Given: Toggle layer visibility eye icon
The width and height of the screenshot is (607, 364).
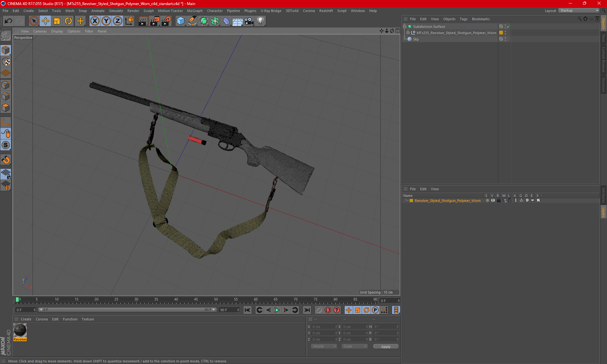Looking at the screenshot, I should (x=493, y=200).
